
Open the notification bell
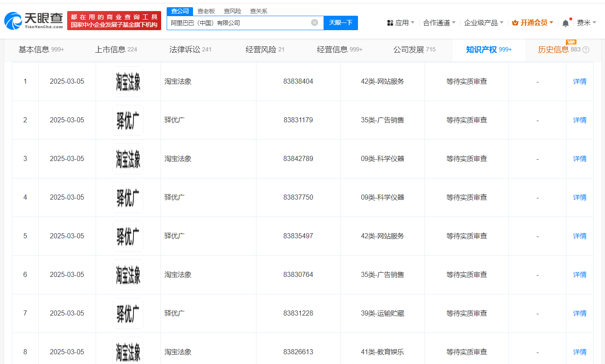(x=565, y=23)
